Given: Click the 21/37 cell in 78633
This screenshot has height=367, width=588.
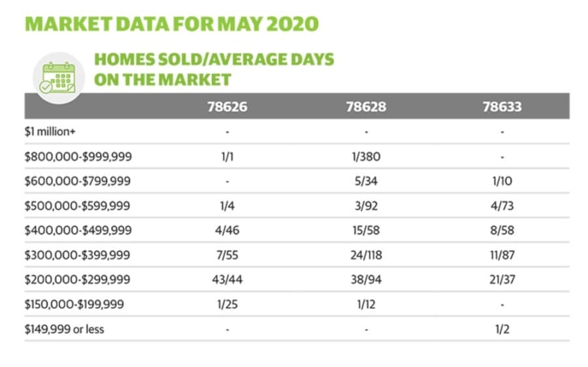Looking at the screenshot, I should point(502,279).
